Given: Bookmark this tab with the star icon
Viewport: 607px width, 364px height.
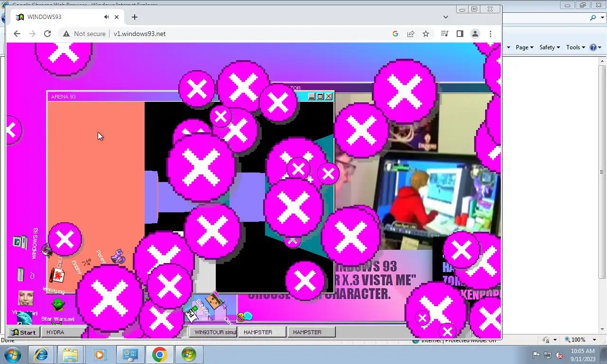Looking at the screenshot, I should [426, 34].
